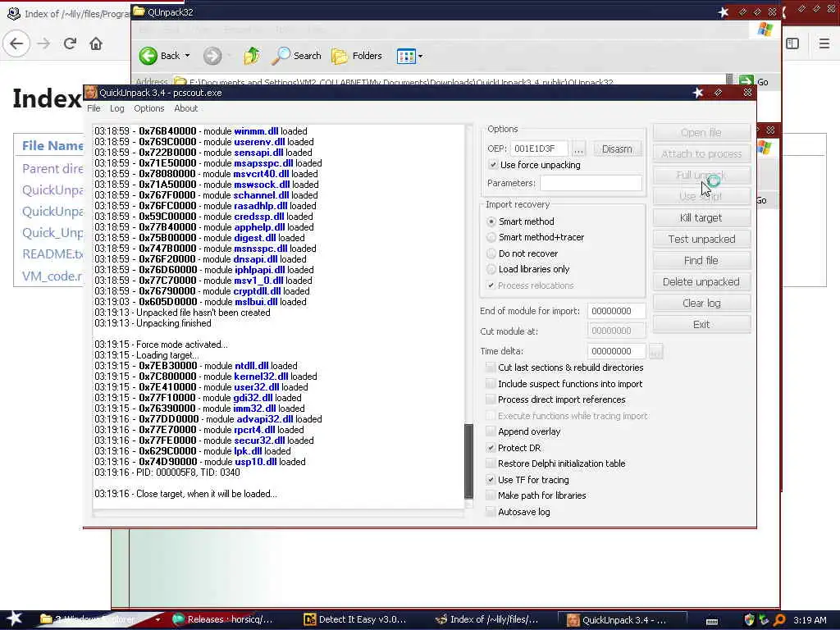
Task: Enable Cut last sections & rebuild directories
Action: tap(491, 367)
